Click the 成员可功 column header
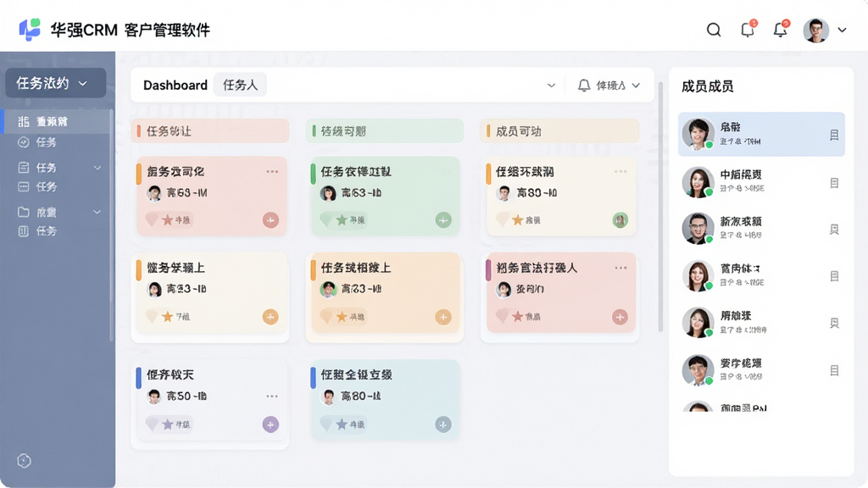868x488 pixels. 559,131
